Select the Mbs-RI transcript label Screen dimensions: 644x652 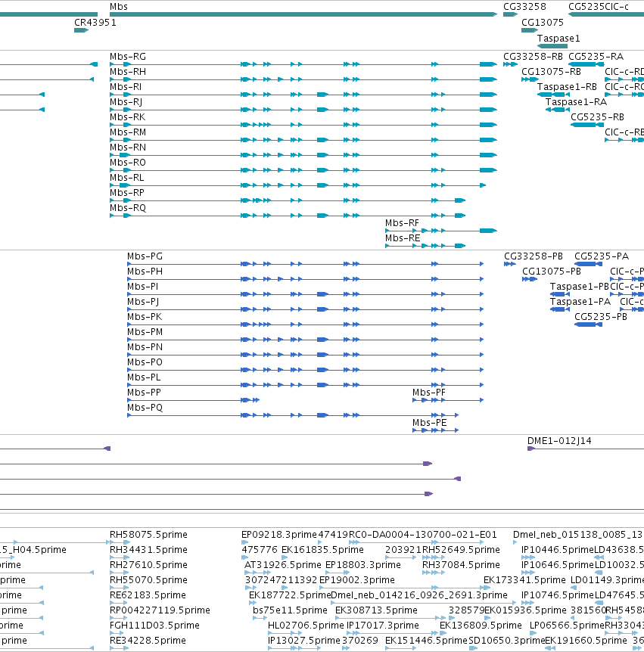click(126, 87)
